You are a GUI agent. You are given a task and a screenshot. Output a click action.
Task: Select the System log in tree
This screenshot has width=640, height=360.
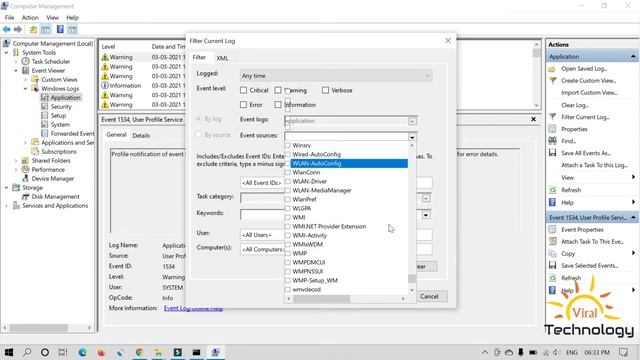coord(60,124)
